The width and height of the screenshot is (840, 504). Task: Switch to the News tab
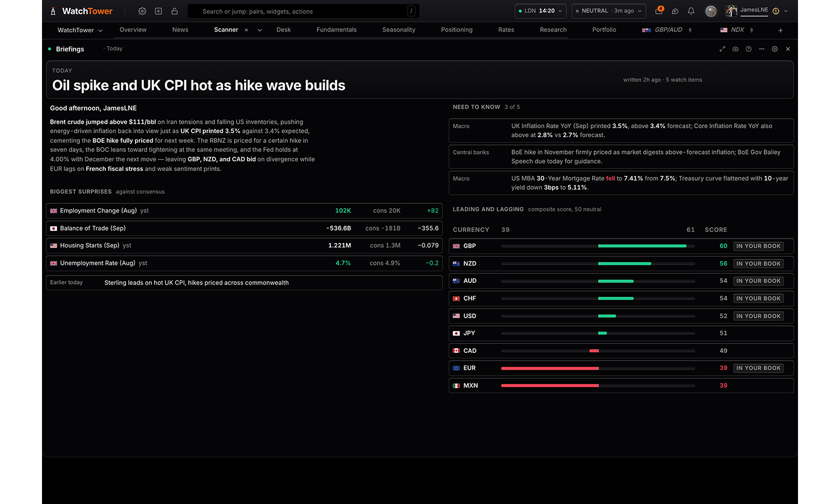[180, 30]
